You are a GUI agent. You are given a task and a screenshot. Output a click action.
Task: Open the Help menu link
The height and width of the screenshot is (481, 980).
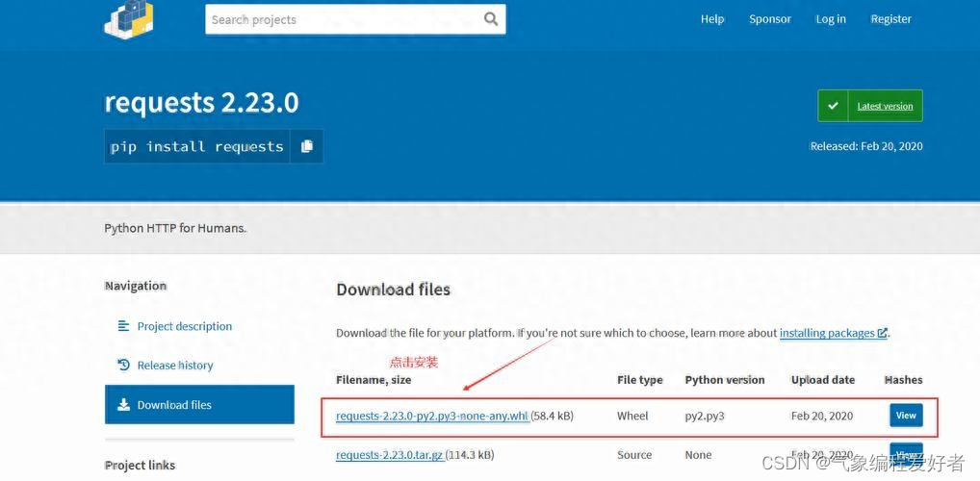[x=711, y=19]
